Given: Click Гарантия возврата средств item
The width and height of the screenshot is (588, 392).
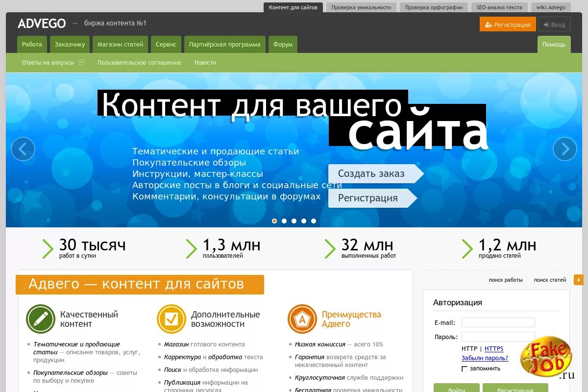Looking at the screenshot, I should point(341,361).
